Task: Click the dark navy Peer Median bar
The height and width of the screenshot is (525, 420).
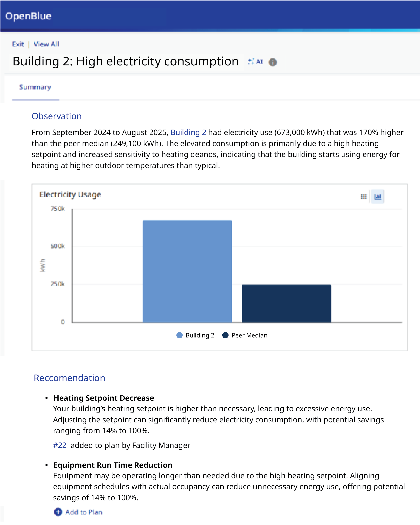Action: click(x=286, y=303)
